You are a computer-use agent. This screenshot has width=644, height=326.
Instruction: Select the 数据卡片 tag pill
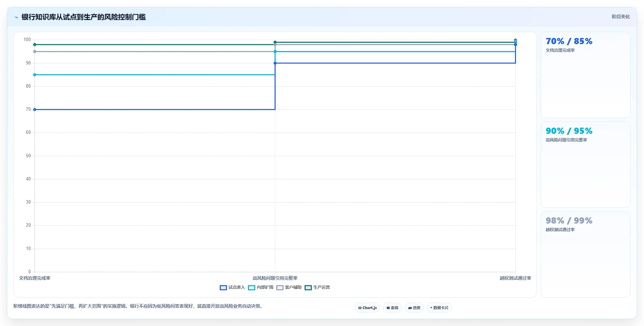(439, 308)
